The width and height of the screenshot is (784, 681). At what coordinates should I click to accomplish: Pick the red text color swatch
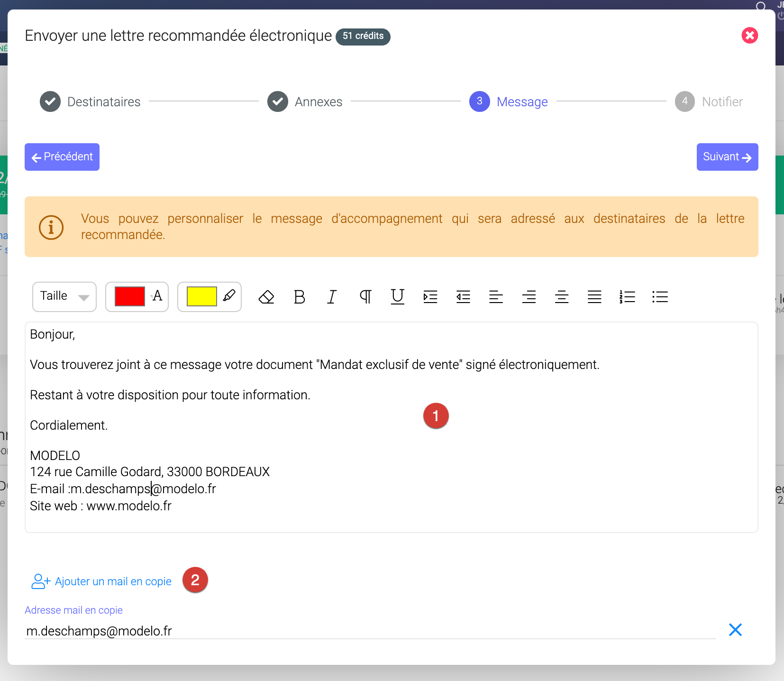point(130,297)
